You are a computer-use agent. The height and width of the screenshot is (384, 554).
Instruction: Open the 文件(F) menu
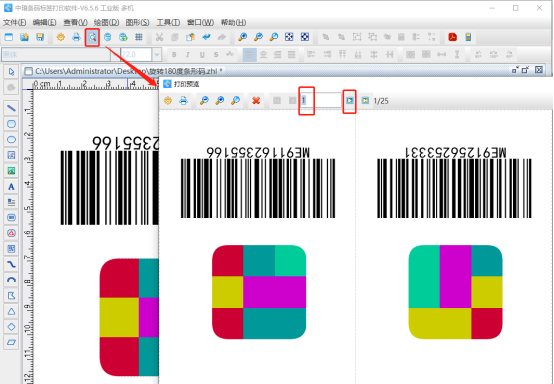tap(14, 23)
